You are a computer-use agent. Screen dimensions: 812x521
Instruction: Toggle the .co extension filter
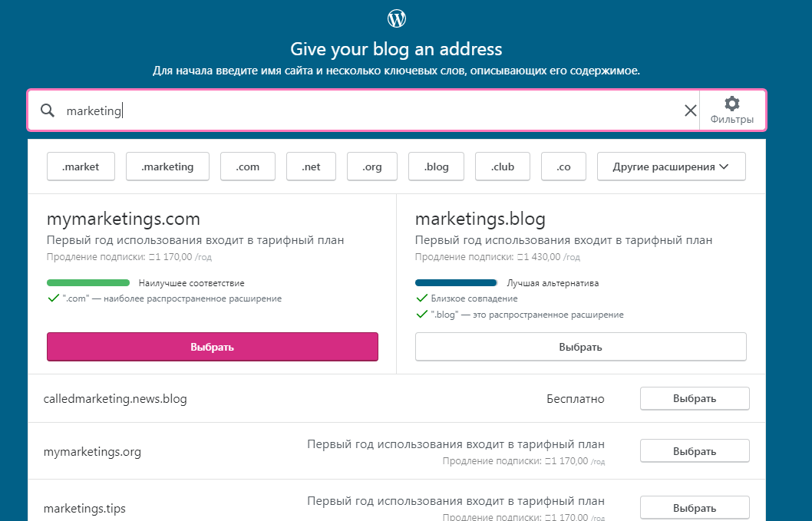point(563,167)
